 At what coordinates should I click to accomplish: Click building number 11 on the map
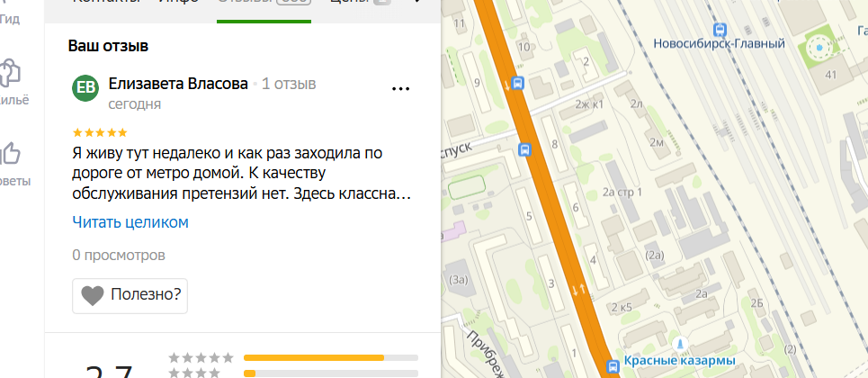[459, 22]
